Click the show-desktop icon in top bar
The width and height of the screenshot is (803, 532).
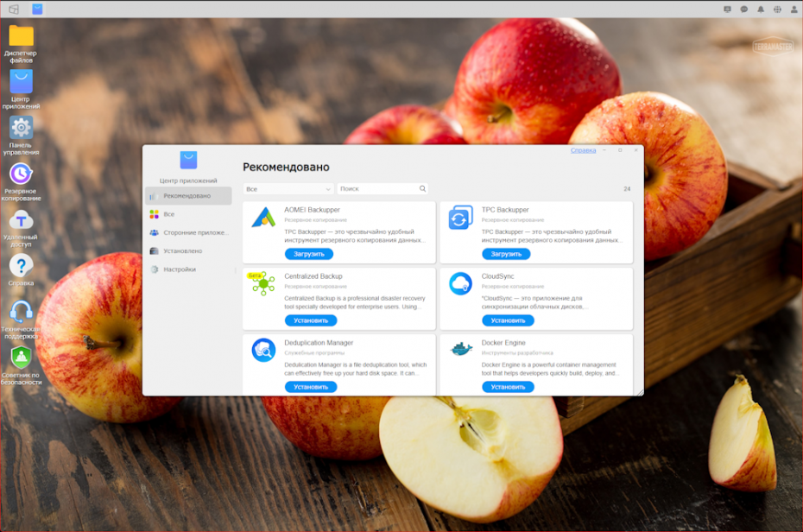14,9
